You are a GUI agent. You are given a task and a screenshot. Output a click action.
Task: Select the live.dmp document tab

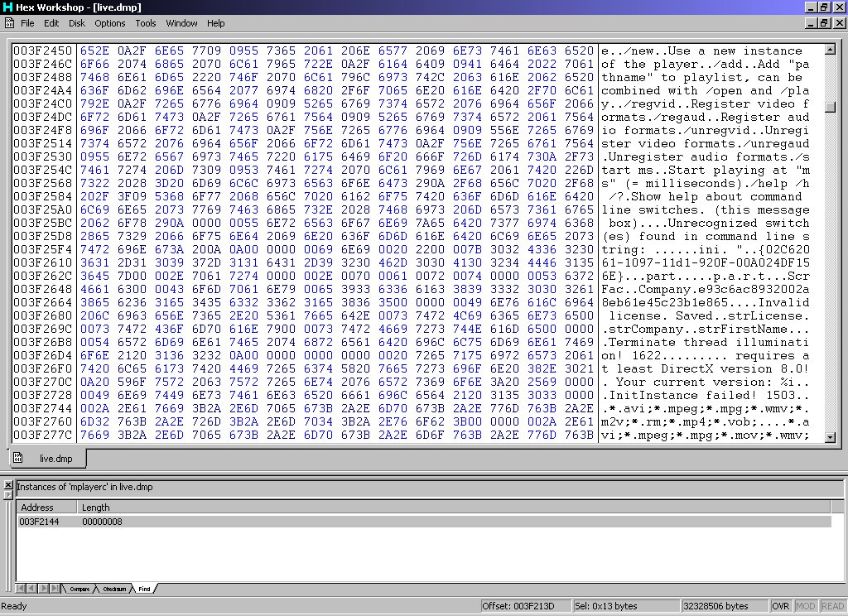click(48, 459)
